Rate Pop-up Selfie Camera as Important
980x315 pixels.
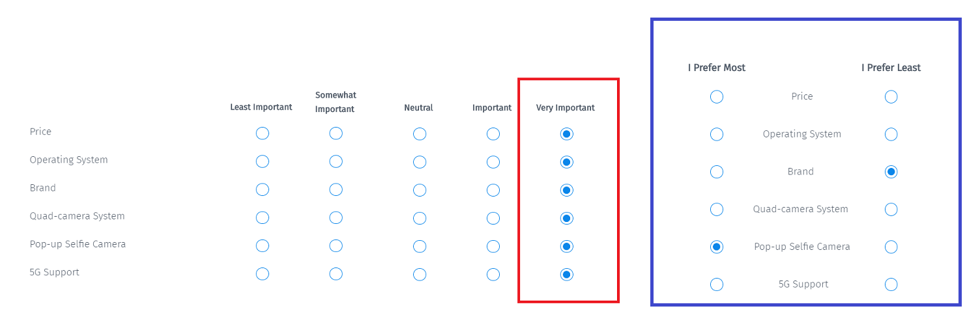[493, 246]
